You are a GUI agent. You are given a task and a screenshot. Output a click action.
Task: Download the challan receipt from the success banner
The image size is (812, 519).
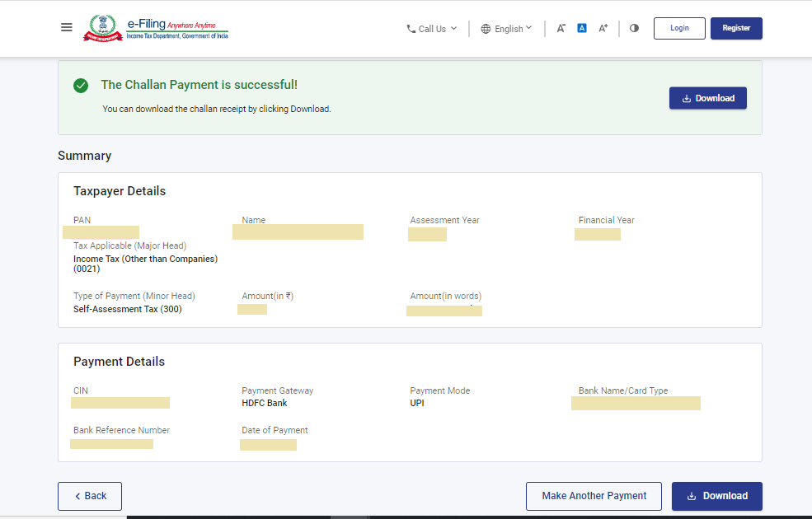707,98
